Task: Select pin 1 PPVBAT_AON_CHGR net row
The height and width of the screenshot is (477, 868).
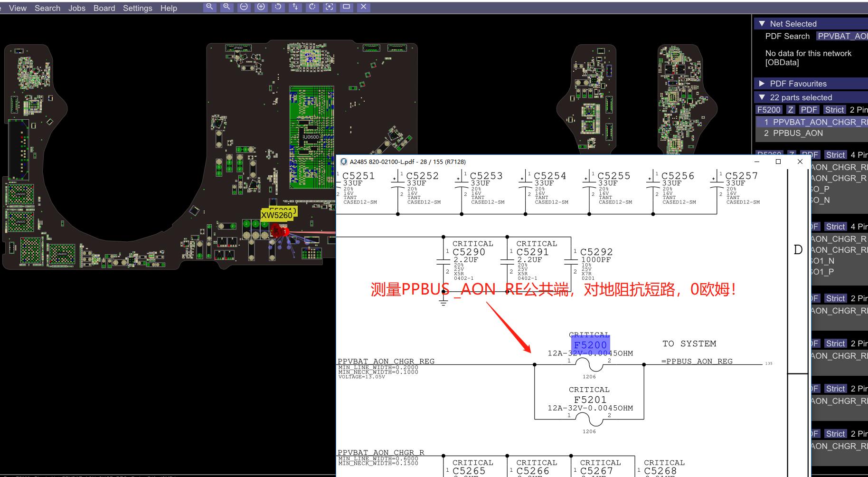Action: tap(811, 122)
